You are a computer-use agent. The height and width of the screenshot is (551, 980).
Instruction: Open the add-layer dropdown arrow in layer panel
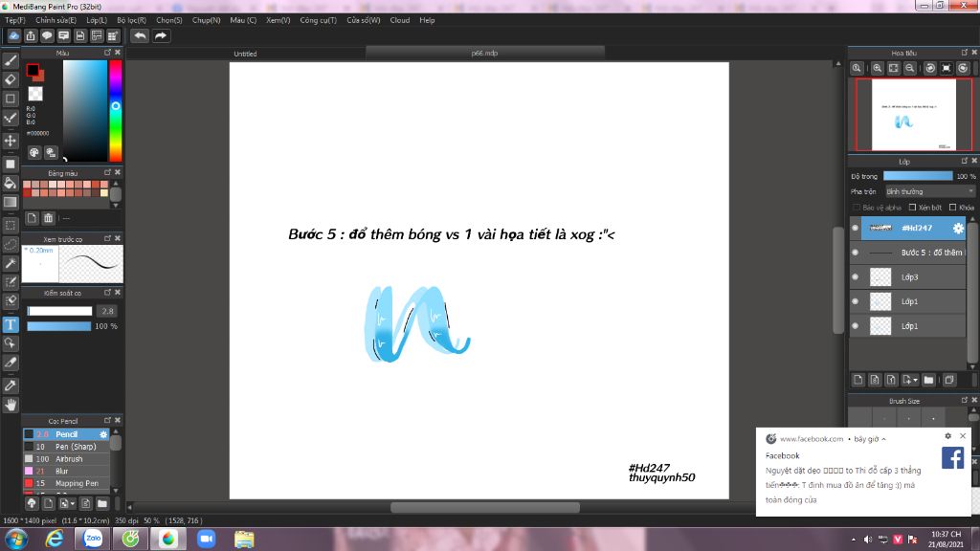pos(916,380)
